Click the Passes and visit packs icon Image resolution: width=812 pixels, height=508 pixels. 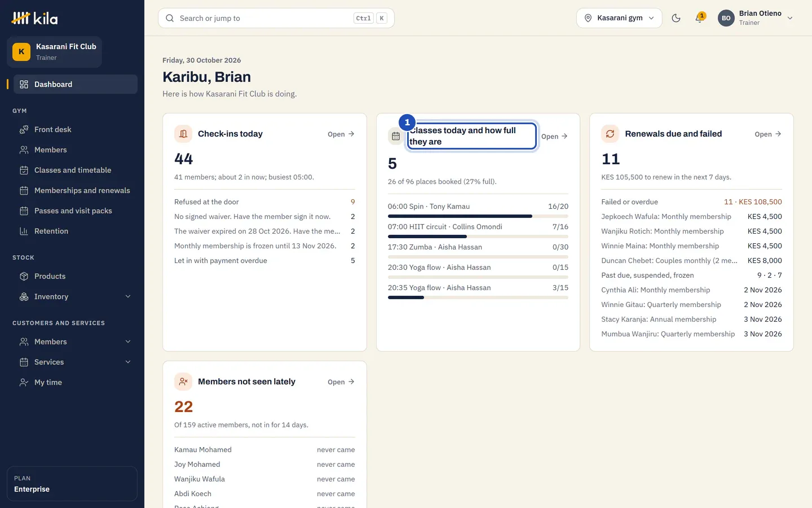click(x=24, y=211)
